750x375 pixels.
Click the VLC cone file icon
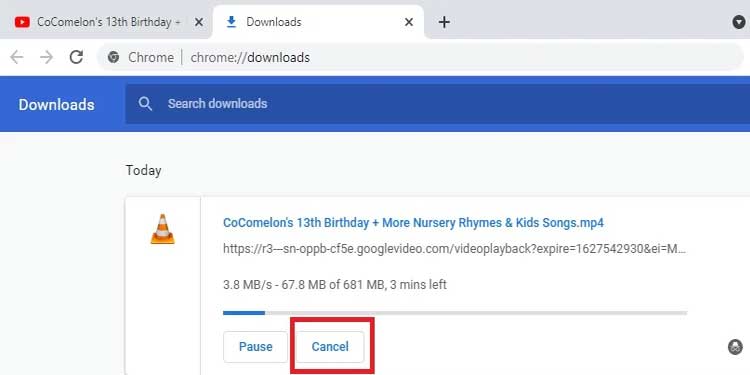(163, 229)
